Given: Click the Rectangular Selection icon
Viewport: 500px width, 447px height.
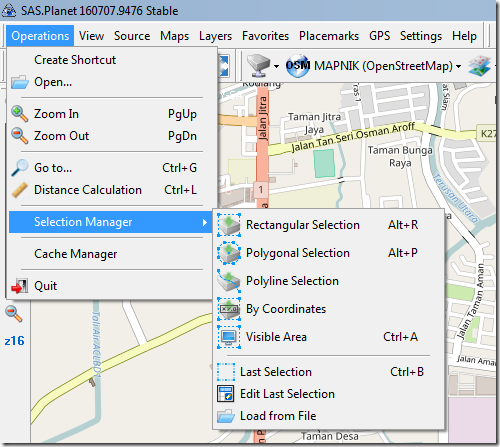Looking at the screenshot, I should coord(229,225).
